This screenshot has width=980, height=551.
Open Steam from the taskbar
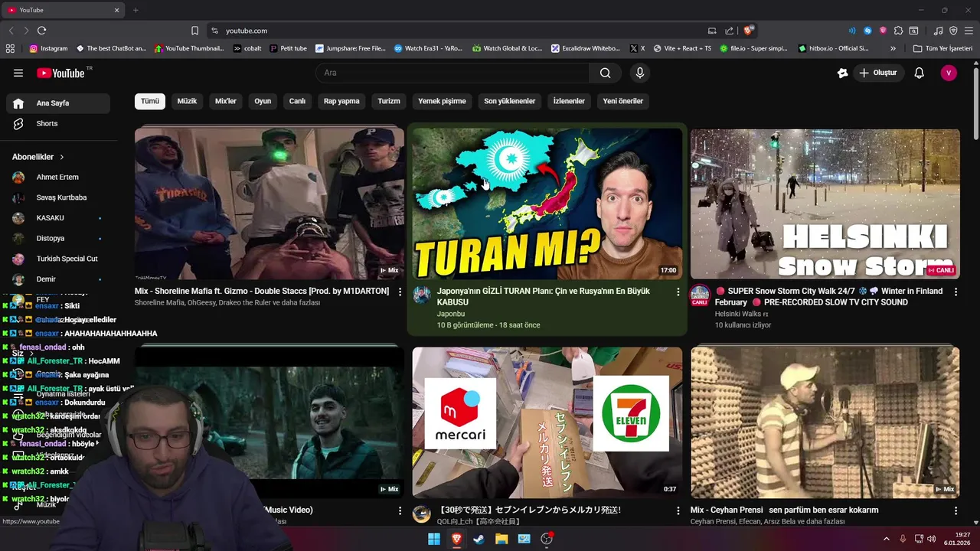point(479,539)
